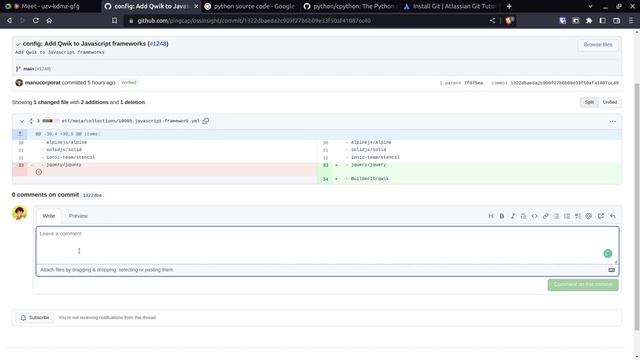Select the Write tab in comment editor
This screenshot has width=640, height=360.
click(x=49, y=216)
